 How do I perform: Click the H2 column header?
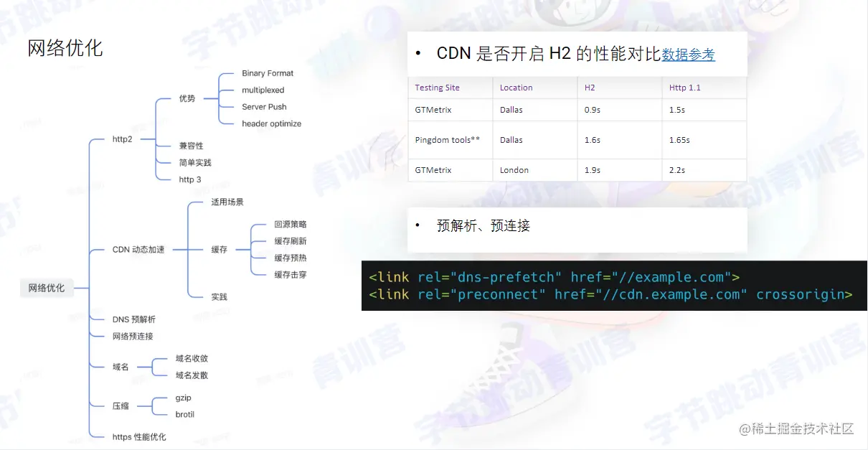590,88
